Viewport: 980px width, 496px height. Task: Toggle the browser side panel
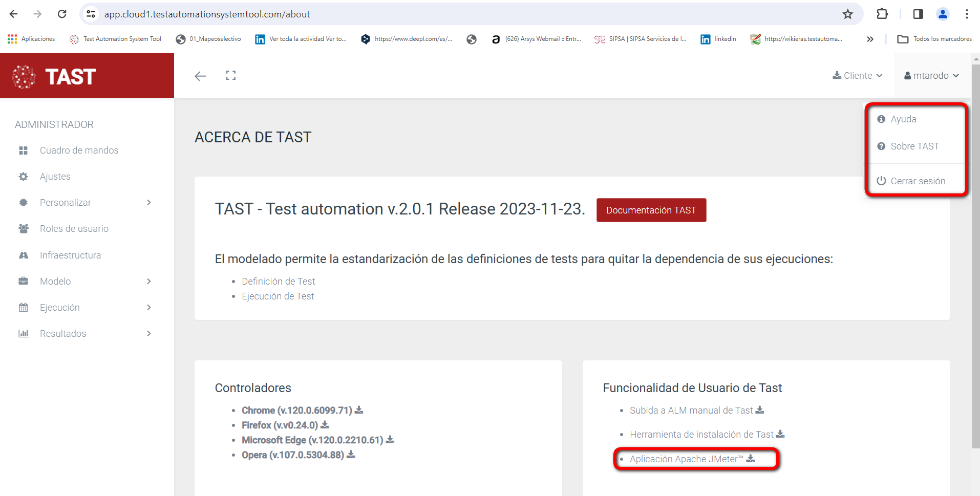coord(918,14)
